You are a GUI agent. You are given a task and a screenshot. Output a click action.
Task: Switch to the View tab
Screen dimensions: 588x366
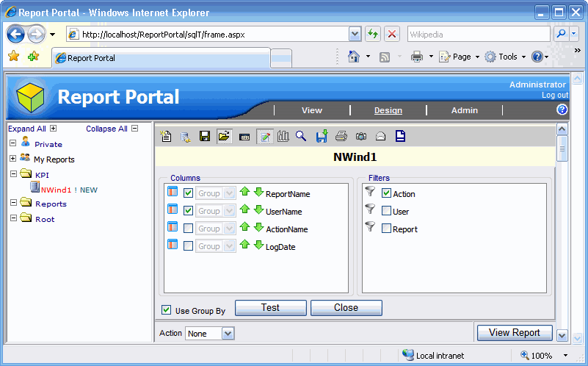tap(311, 110)
